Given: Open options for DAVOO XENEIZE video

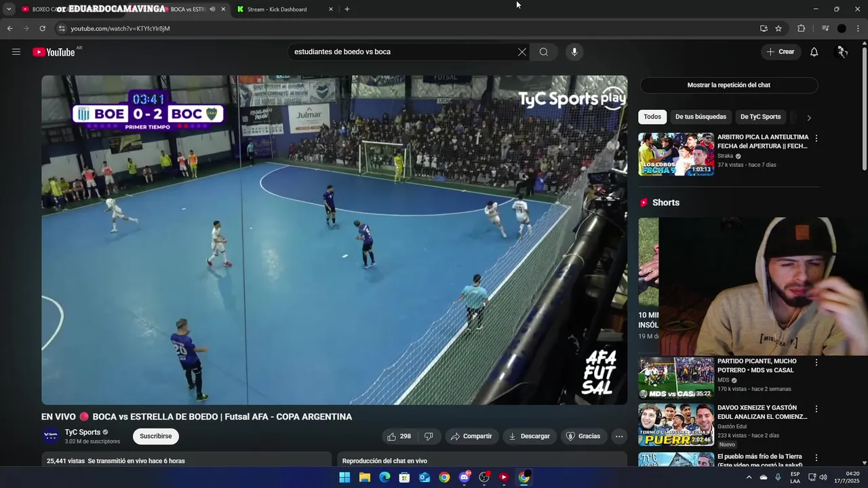Looking at the screenshot, I should click(816, 409).
